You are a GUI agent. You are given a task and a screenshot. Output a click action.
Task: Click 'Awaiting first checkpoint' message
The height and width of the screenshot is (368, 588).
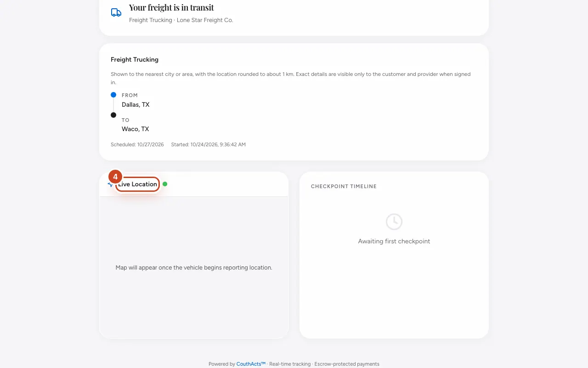pyautogui.click(x=394, y=241)
